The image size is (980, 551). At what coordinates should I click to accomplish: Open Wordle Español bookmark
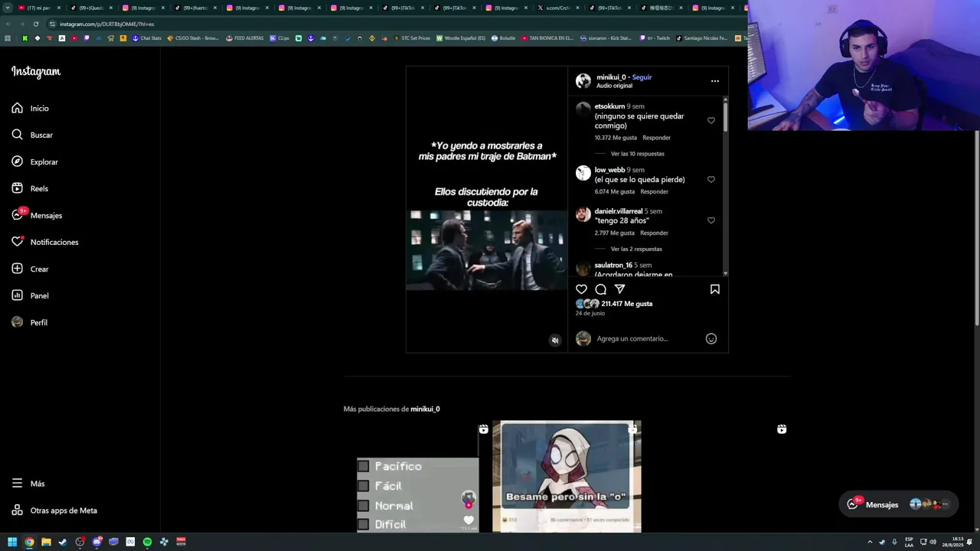[461, 38]
